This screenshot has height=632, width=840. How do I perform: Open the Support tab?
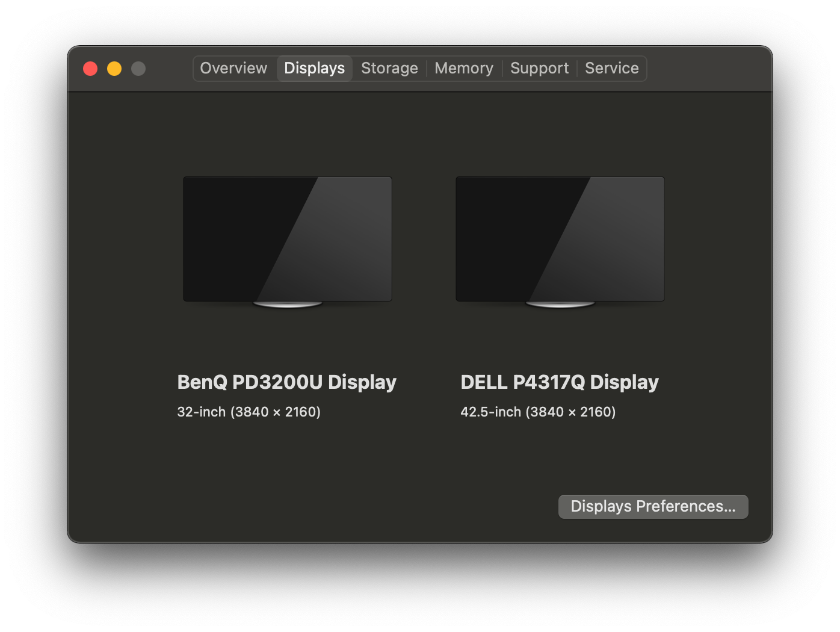(x=540, y=68)
